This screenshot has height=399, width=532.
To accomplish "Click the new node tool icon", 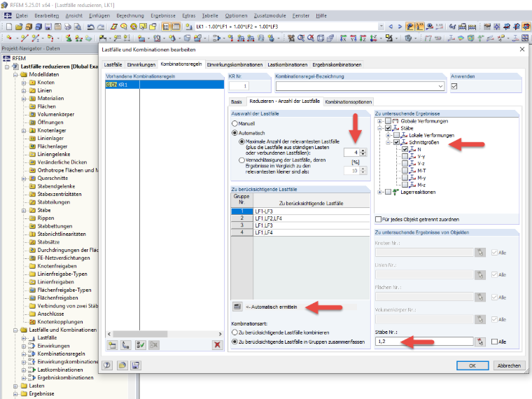I will [x=9, y=38].
